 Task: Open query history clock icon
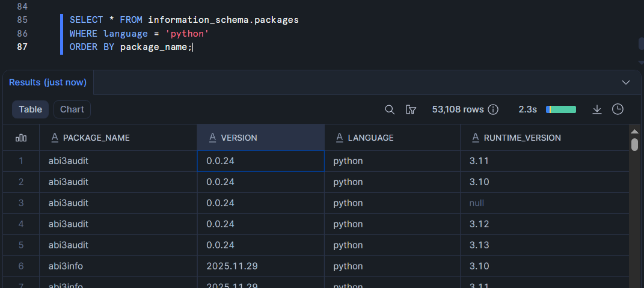click(x=618, y=109)
